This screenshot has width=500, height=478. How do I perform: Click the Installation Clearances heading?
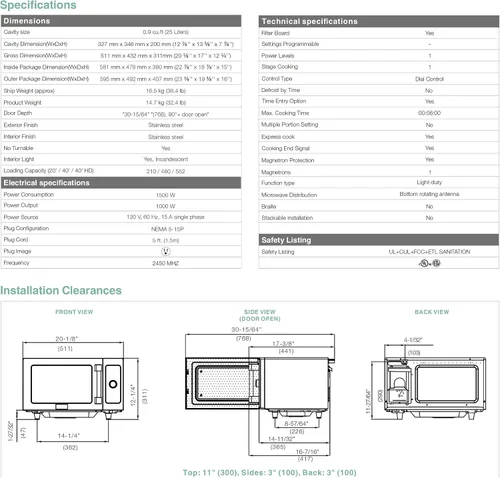coord(61,290)
